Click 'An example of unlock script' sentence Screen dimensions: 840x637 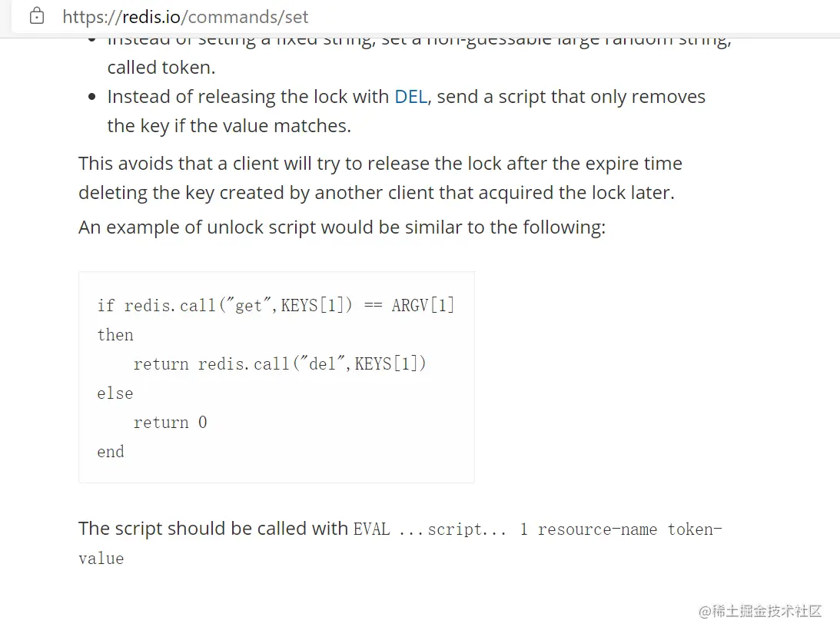click(341, 228)
